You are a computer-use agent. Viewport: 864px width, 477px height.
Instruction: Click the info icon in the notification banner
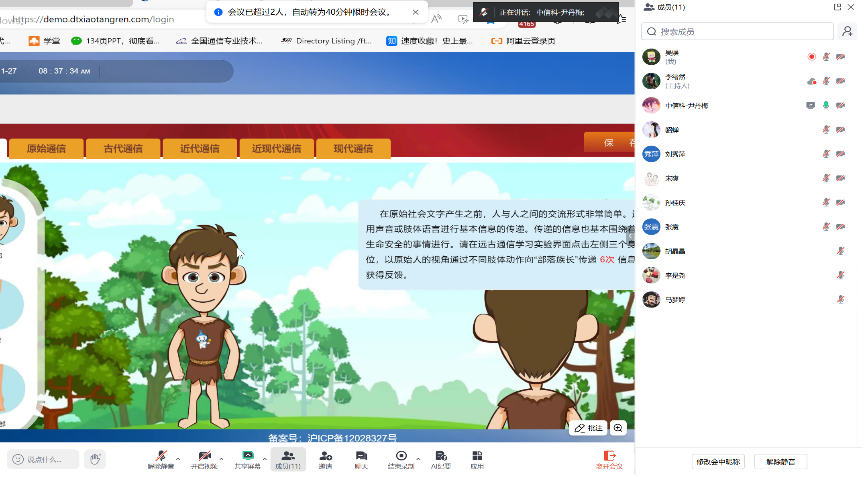click(x=218, y=12)
